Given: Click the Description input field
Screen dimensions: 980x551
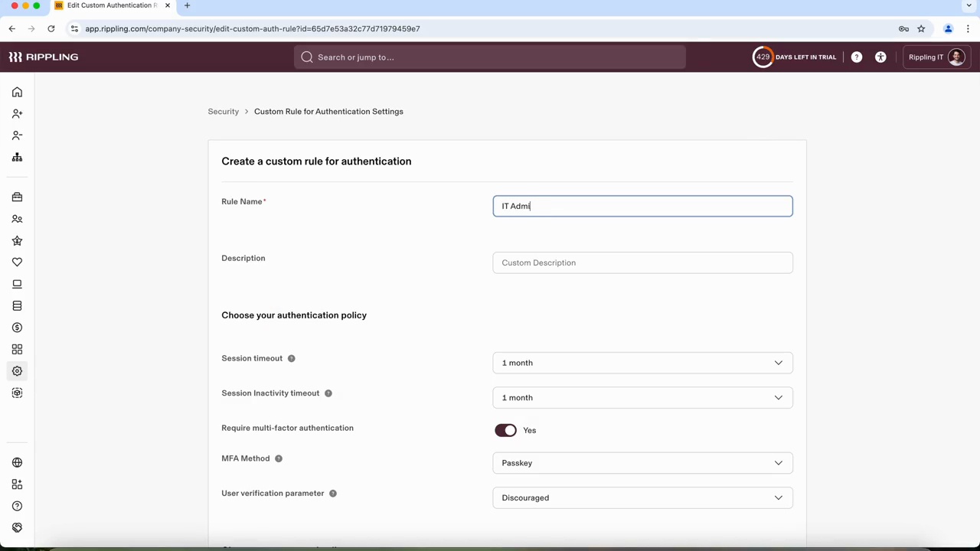Looking at the screenshot, I should (x=642, y=262).
